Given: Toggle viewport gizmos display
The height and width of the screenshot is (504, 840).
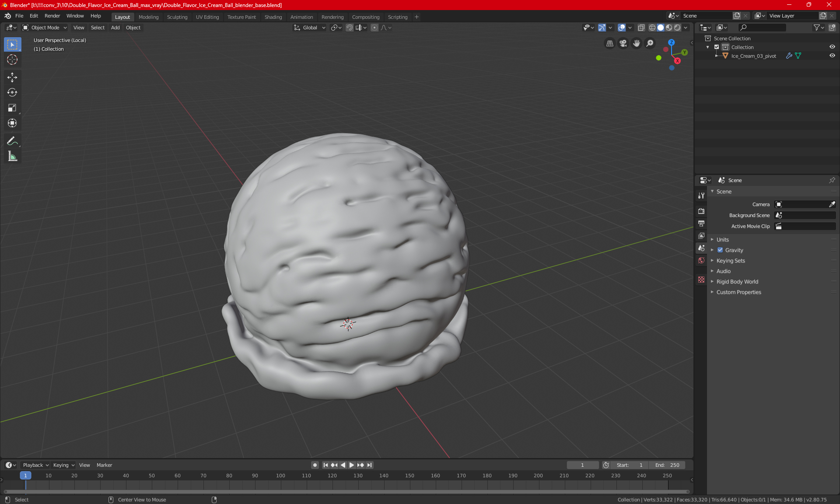Looking at the screenshot, I should coord(602,28).
